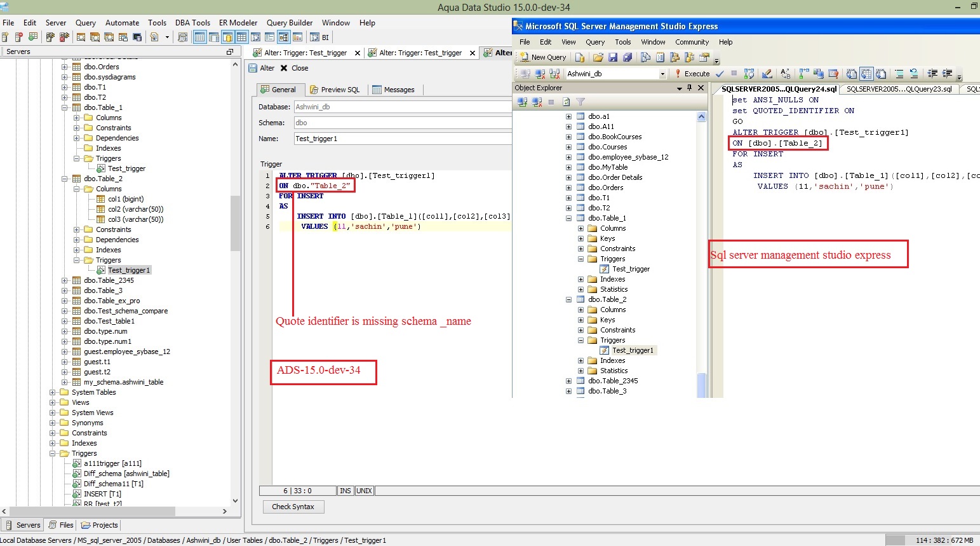
Task: Select col2 (varchar(50)) column in Aqua tree
Action: 135,209
